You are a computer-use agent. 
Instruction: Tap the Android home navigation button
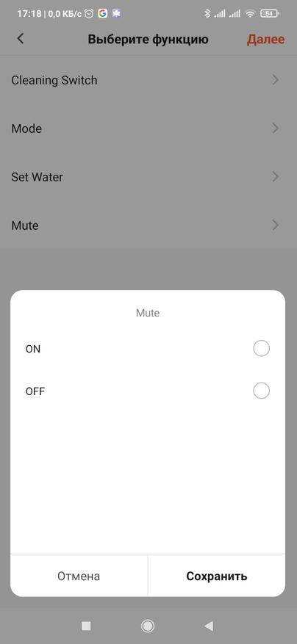tap(148, 626)
